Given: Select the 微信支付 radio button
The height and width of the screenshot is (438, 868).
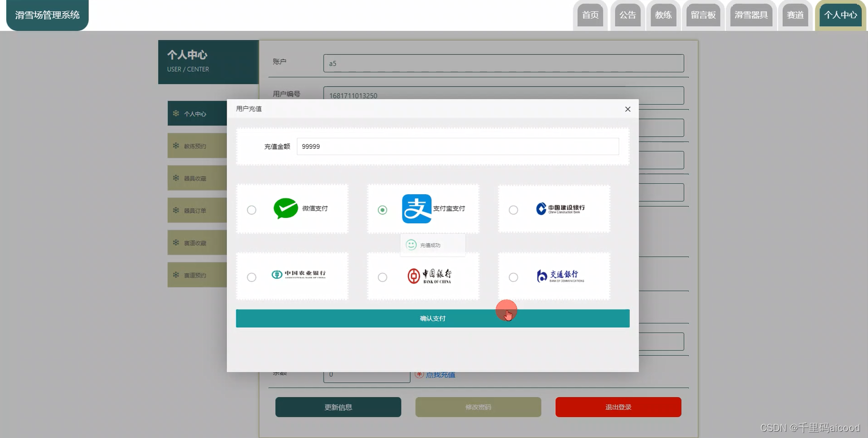Looking at the screenshot, I should 252,210.
